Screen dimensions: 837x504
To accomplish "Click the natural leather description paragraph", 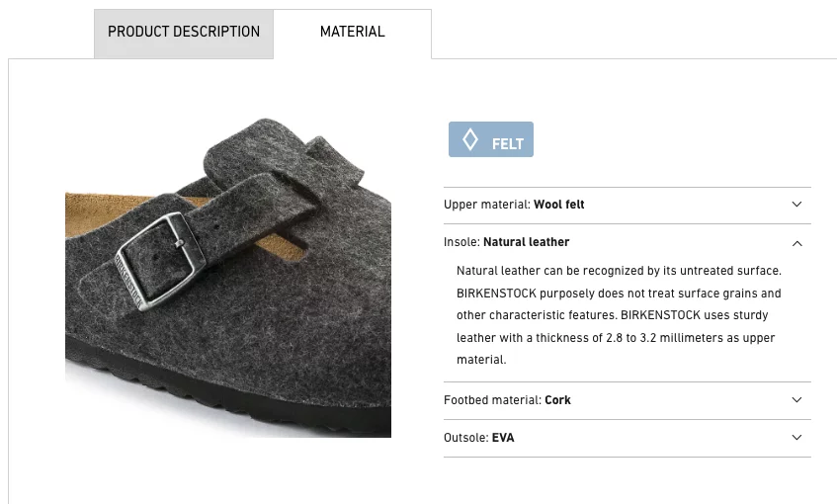I will point(619,315).
